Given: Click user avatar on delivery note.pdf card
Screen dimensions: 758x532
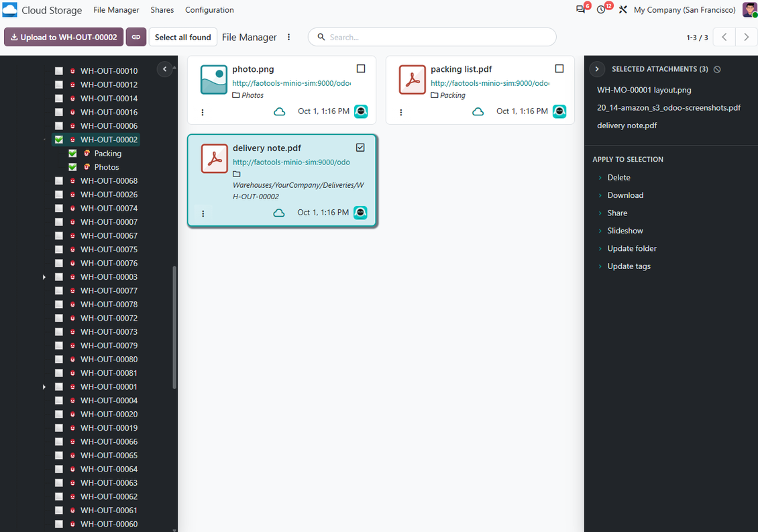Looking at the screenshot, I should pyautogui.click(x=360, y=212).
